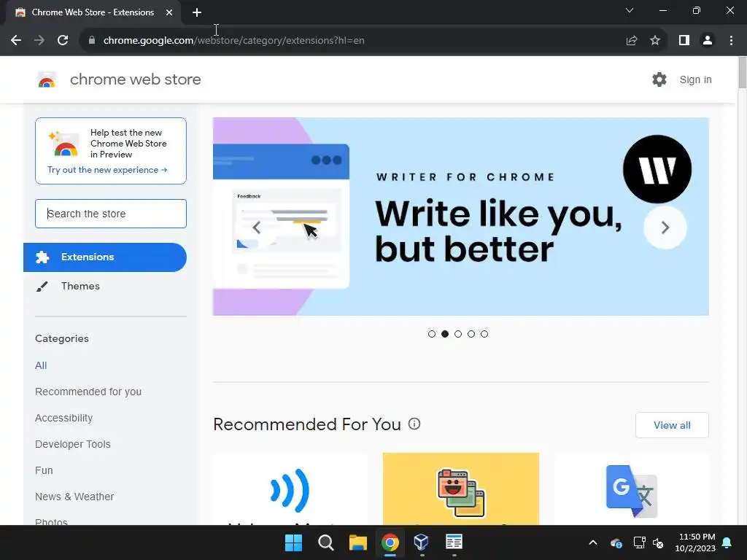Image resolution: width=747 pixels, height=560 pixels.
Task: Open the Volume Master extension card
Action: [290, 489]
